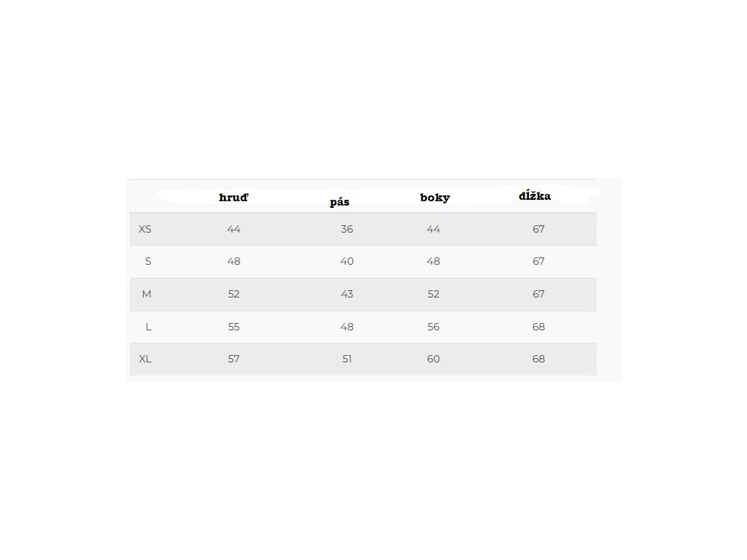Click the M hips value 52
The height and width of the screenshot is (560, 747).
coord(433,294)
